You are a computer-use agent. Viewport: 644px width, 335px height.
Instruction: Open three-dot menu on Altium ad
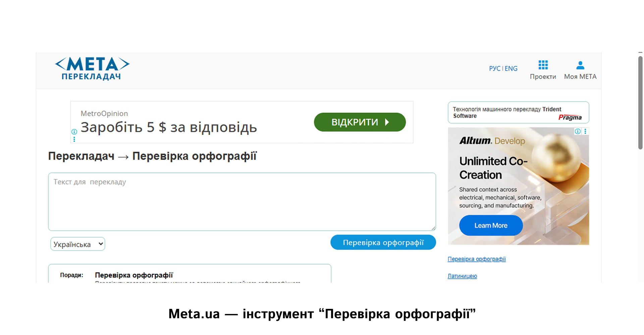click(585, 131)
